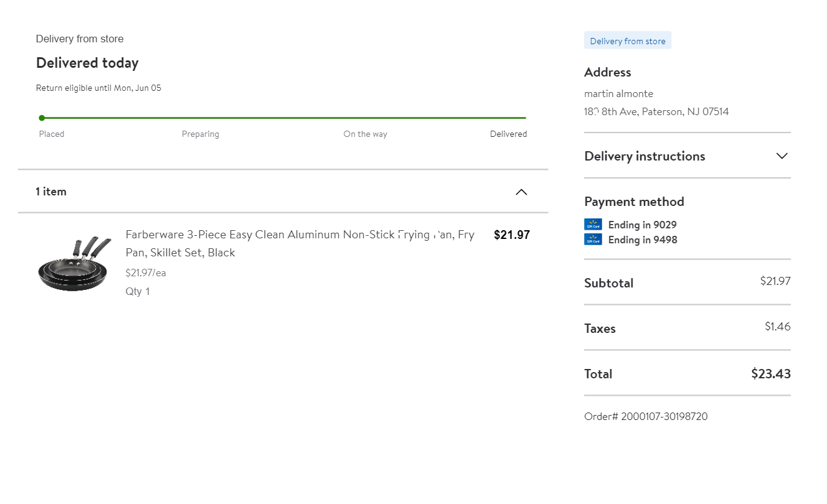
Task: Expand the Delivery instructions chevron
Action: 782,156
